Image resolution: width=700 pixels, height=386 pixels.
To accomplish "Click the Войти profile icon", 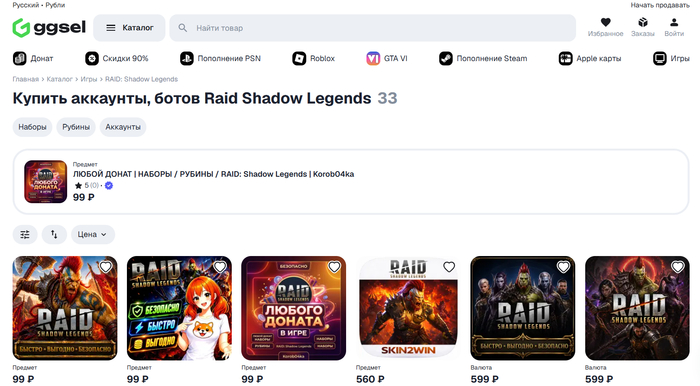I will 674,22.
